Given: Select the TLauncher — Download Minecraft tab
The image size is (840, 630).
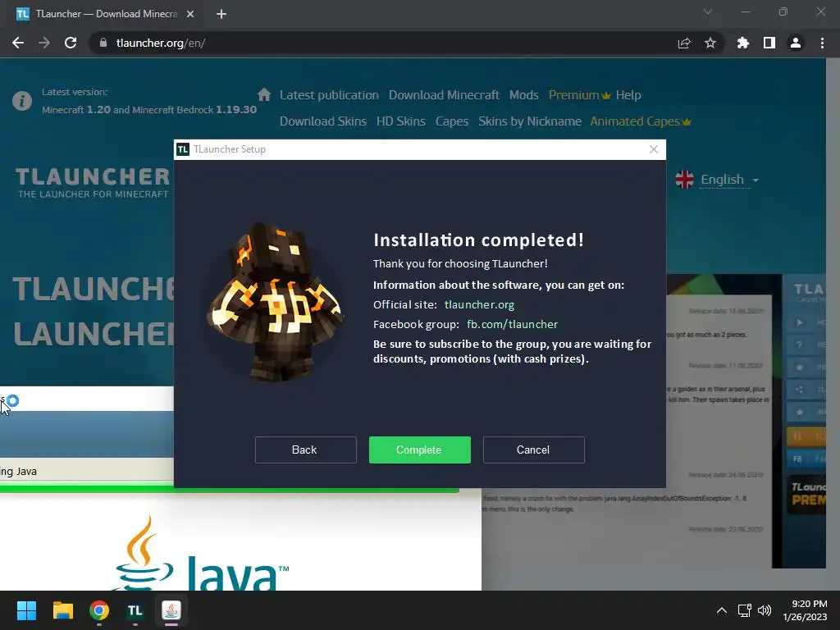Looking at the screenshot, I should coord(106,14).
